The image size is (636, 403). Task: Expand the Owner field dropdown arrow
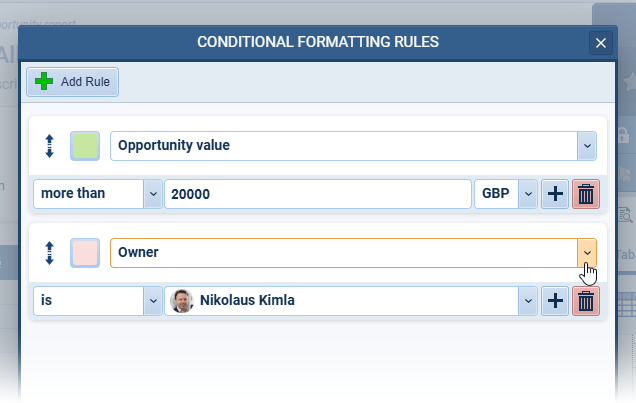coord(587,253)
